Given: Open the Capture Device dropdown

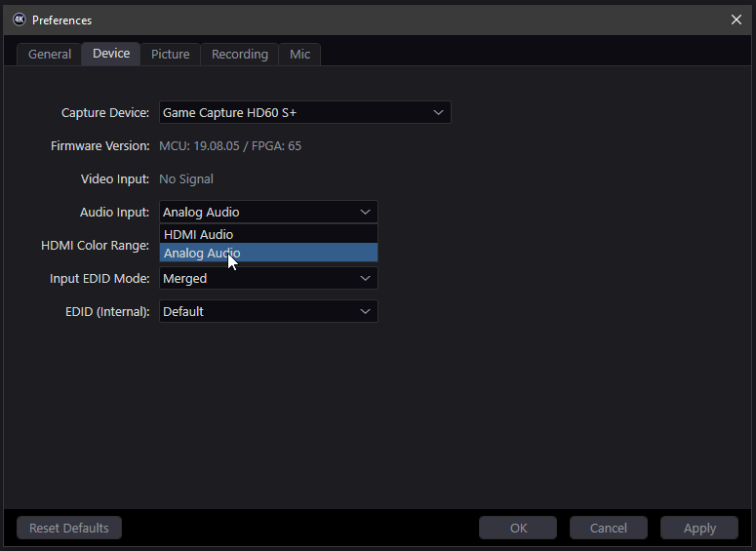Looking at the screenshot, I should [304, 112].
